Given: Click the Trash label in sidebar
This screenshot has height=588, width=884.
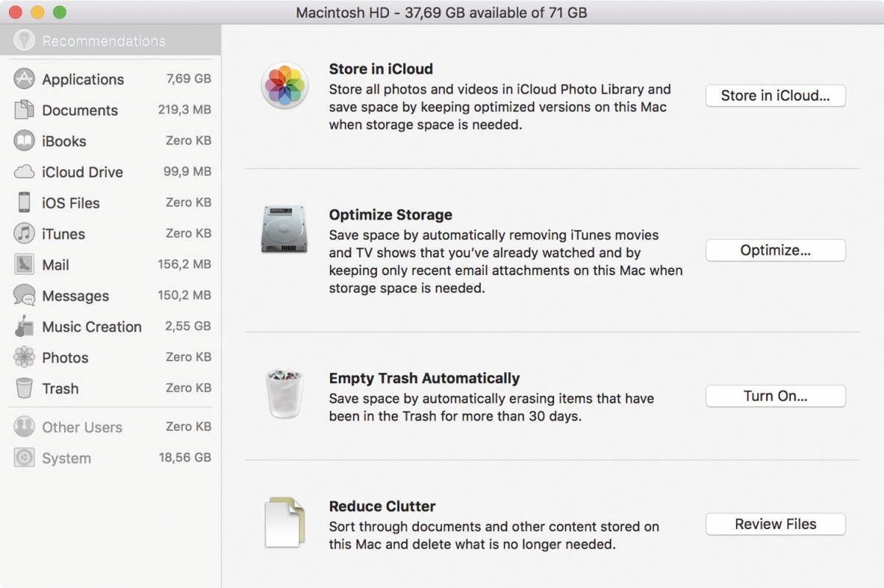Looking at the screenshot, I should 60,388.
